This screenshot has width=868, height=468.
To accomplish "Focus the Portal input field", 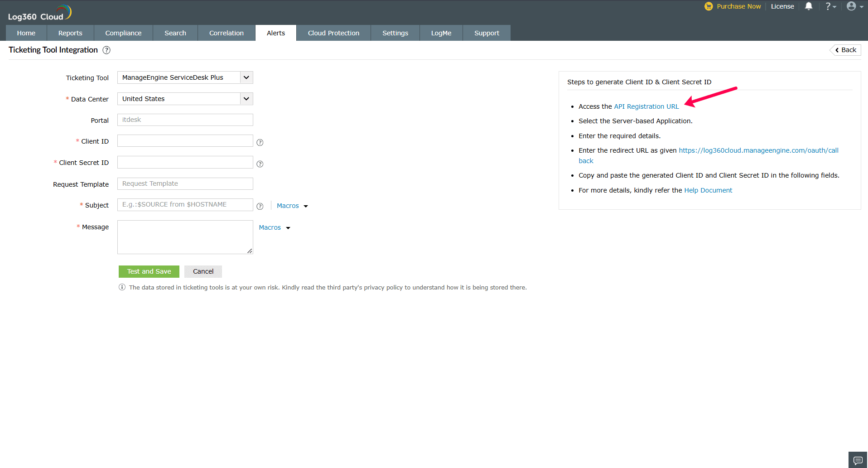I will click(x=185, y=120).
